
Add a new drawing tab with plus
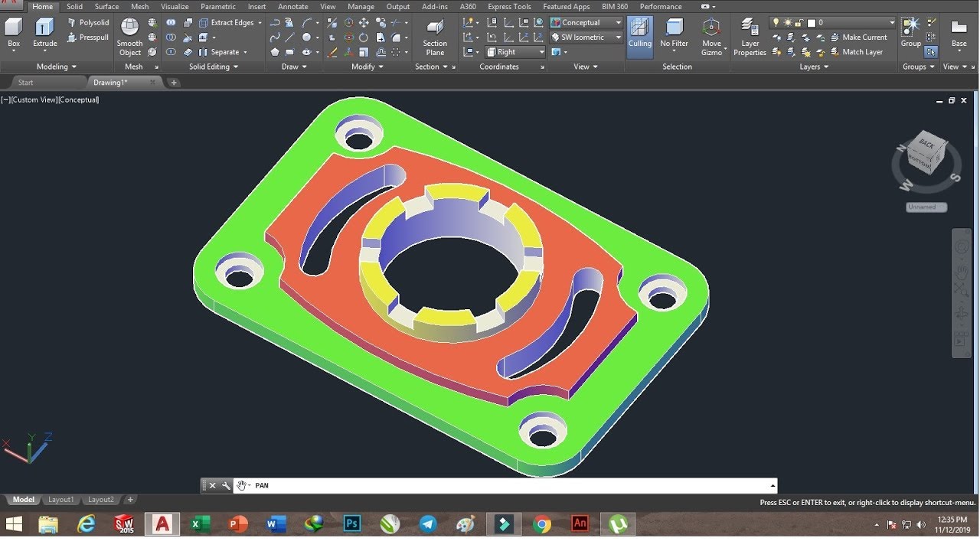[174, 82]
